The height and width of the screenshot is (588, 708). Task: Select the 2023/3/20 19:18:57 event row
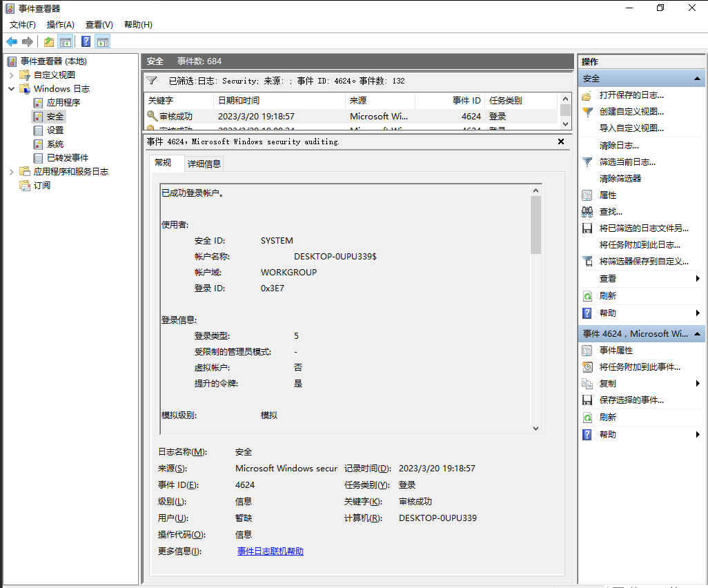[x=351, y=117]
